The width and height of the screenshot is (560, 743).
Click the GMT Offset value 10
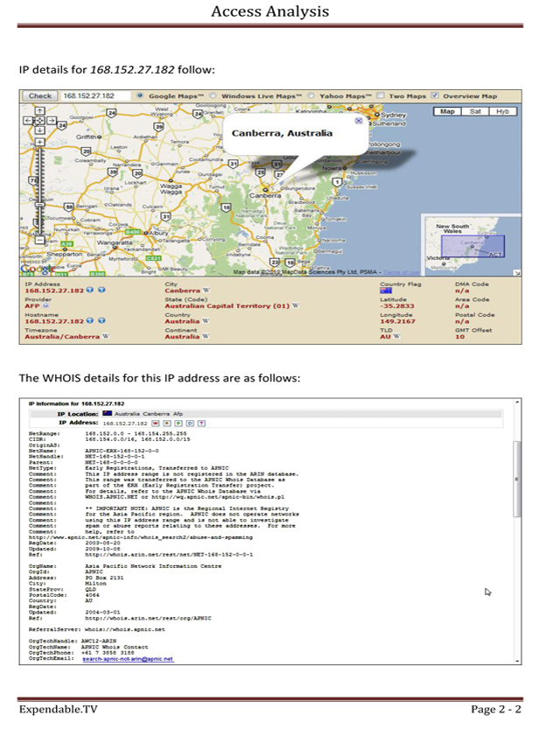click(459, 336)
